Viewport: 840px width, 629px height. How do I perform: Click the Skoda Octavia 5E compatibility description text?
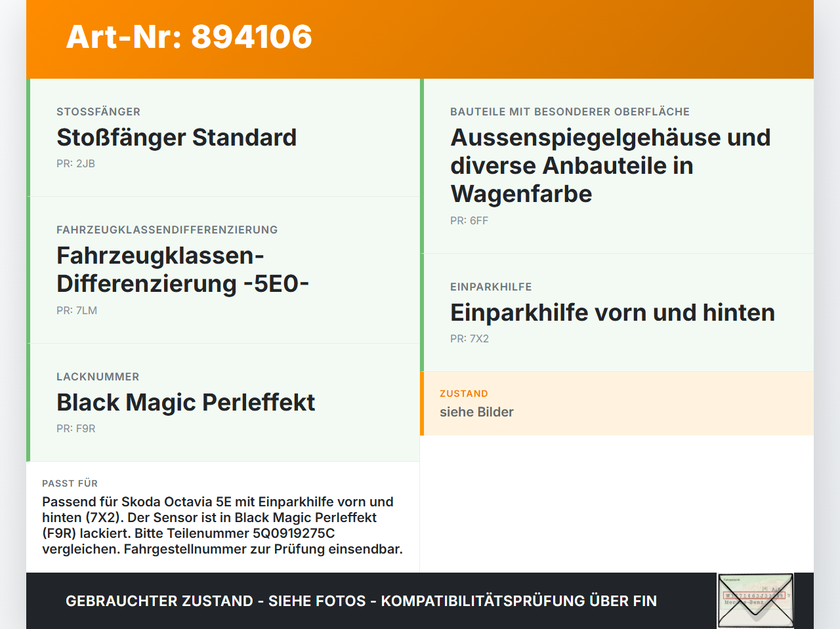pos(222,525)
